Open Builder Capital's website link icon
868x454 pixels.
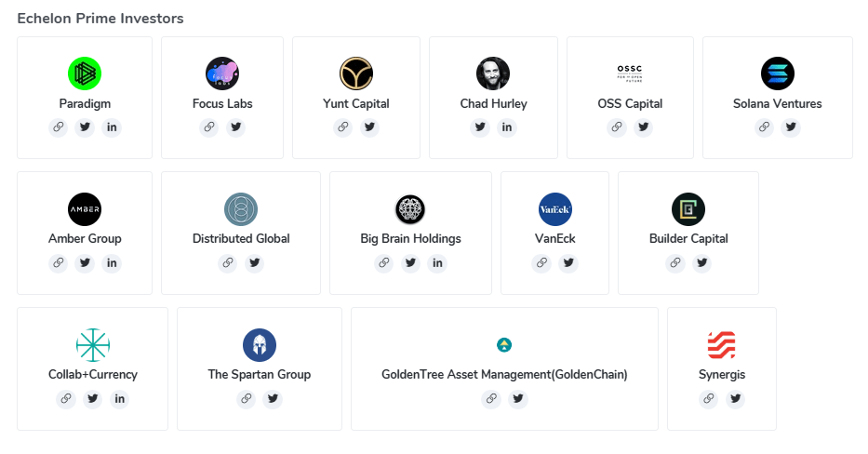point(675,263)
